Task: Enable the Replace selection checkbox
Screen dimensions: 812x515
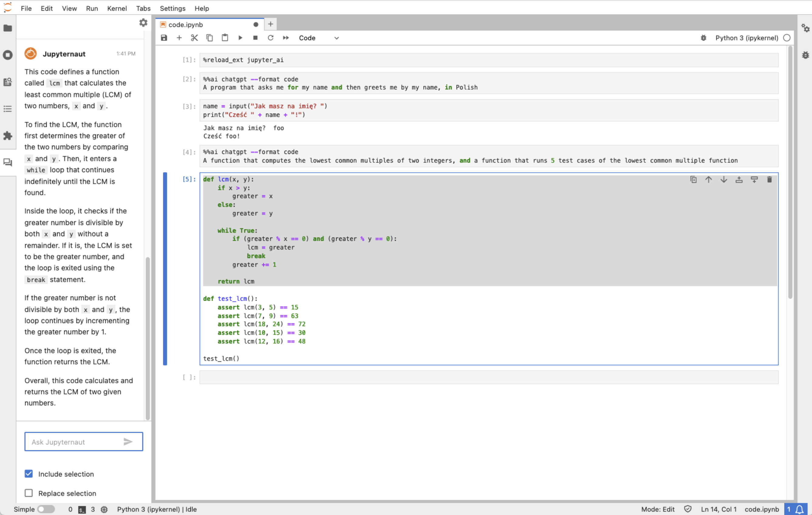Action: point(29,493)
